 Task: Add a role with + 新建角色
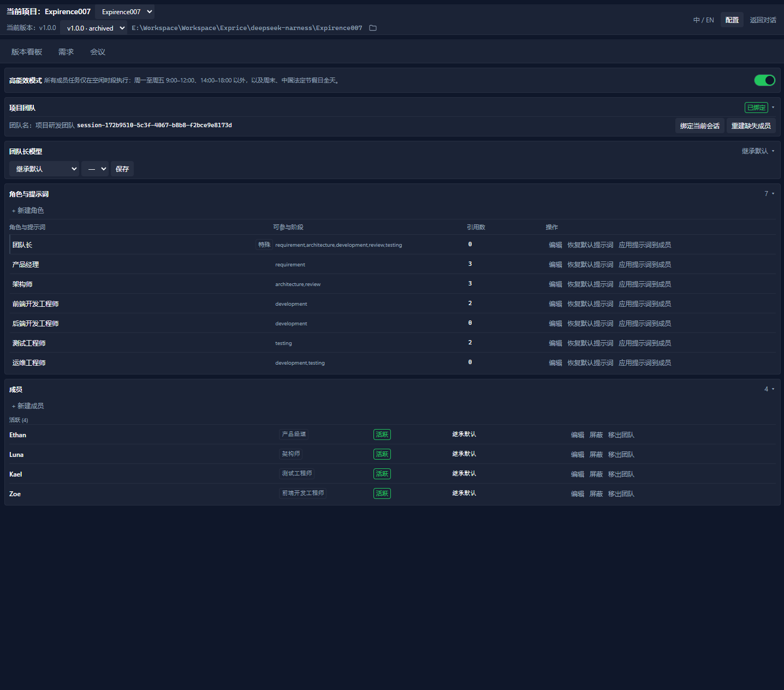coord(28,210)
